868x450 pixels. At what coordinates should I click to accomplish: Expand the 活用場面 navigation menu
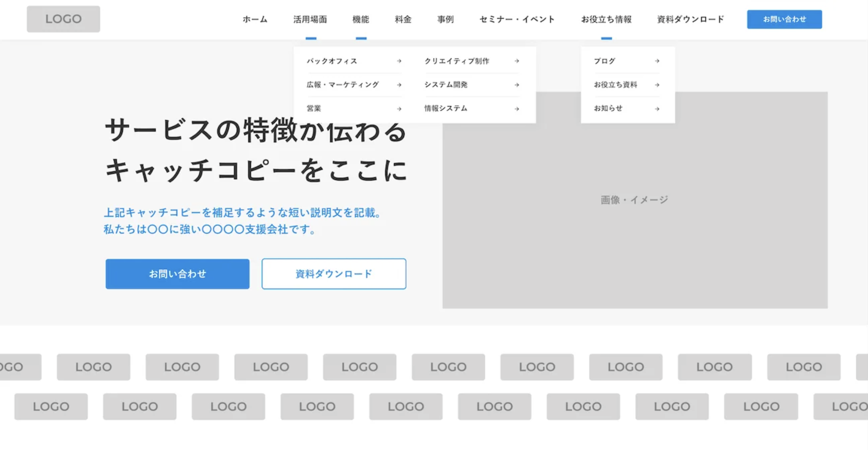coord(310,19)
